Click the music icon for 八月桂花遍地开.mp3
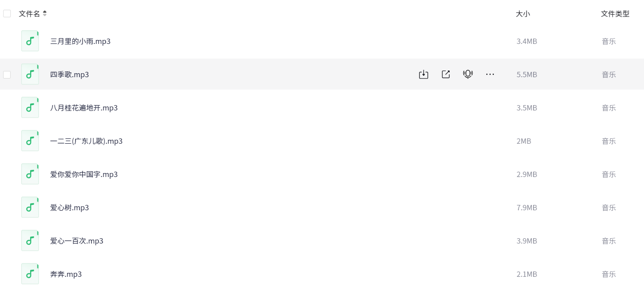The width and height of the screenshot is (644, 291). point(30,108)
